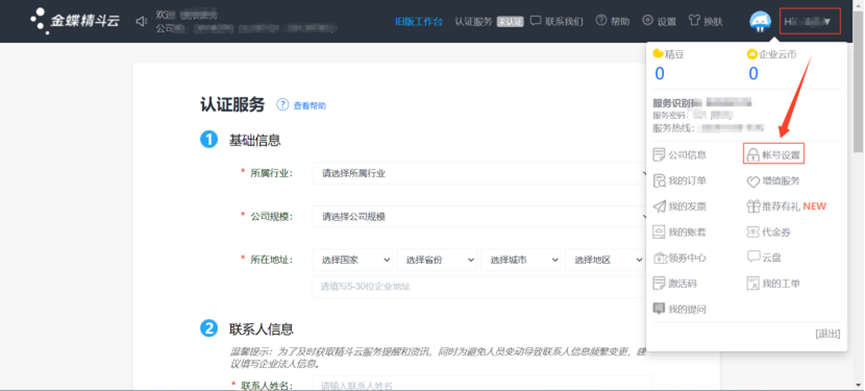Click the 推荐有礼 gift icon
This screenshot has height=391, width=865.
(753, 206)
